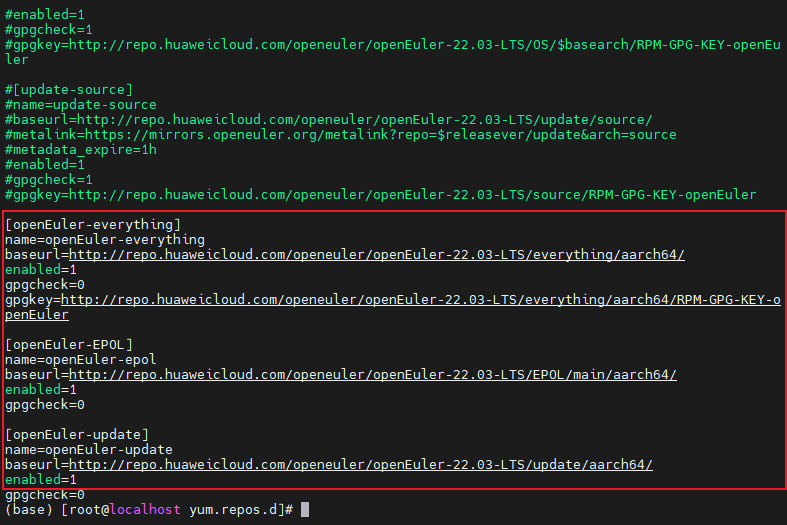This screenshot has height=525, width=787.
Task: Open the openEuler-everything baseurl link
Action: [376, 255]
